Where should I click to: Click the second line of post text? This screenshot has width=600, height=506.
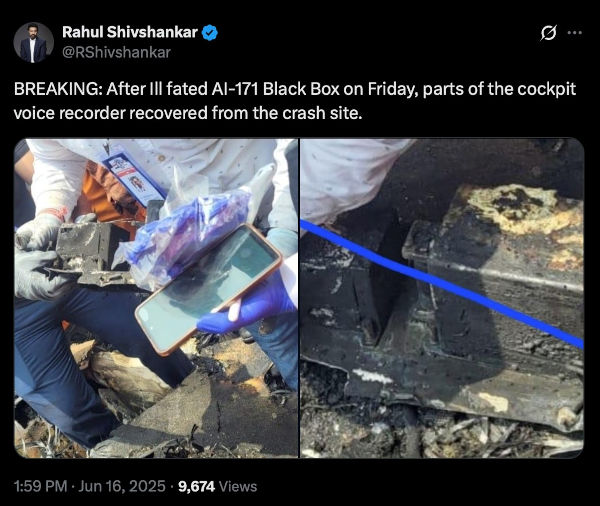coord(188,113)
